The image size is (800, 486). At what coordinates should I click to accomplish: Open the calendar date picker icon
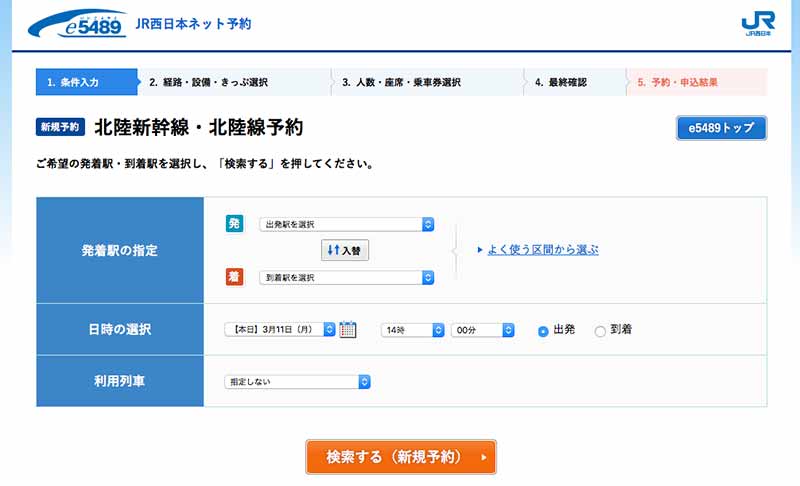(347, 329)
